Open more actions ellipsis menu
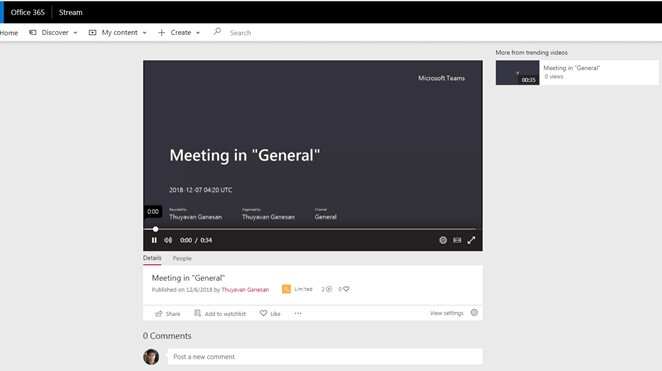Image resolution: width=662 pixels, height=371 pixels. 298,313
